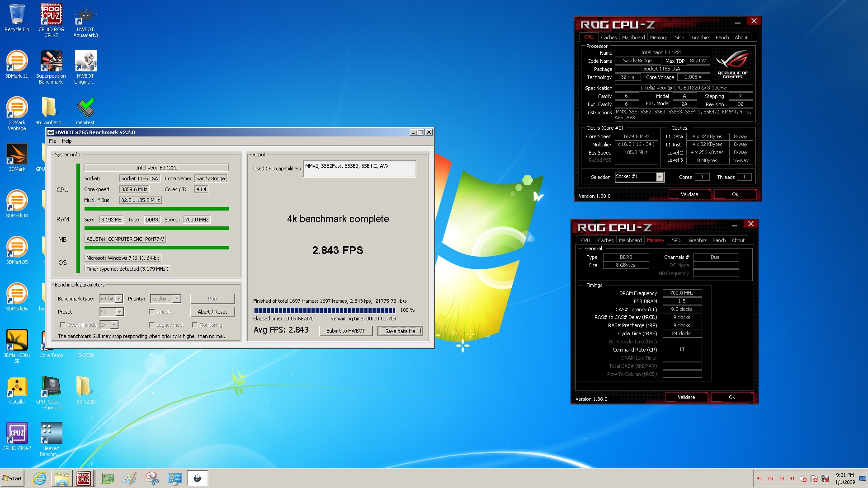The image size is (868, 488).
Task: Expand the Preset 4k dropdown
Action: click(120, 312)
